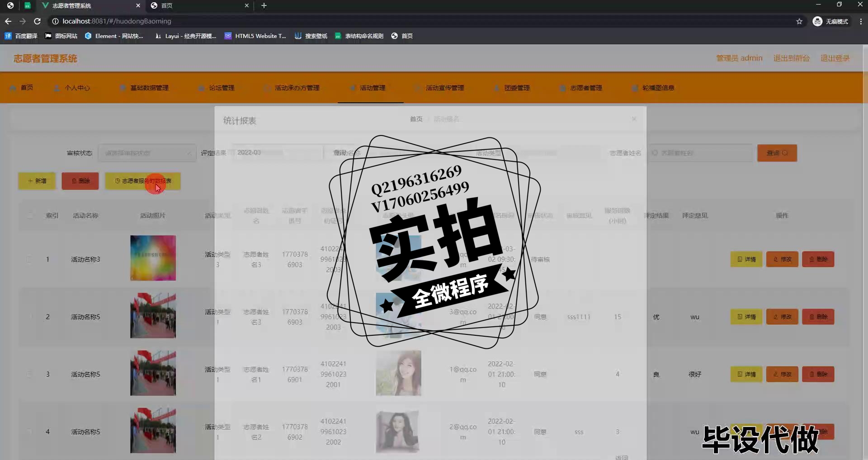The image size is (868, 460).
Task: Open volunteer photo with email 1@qq.com
Action: (x=398, y=373)
